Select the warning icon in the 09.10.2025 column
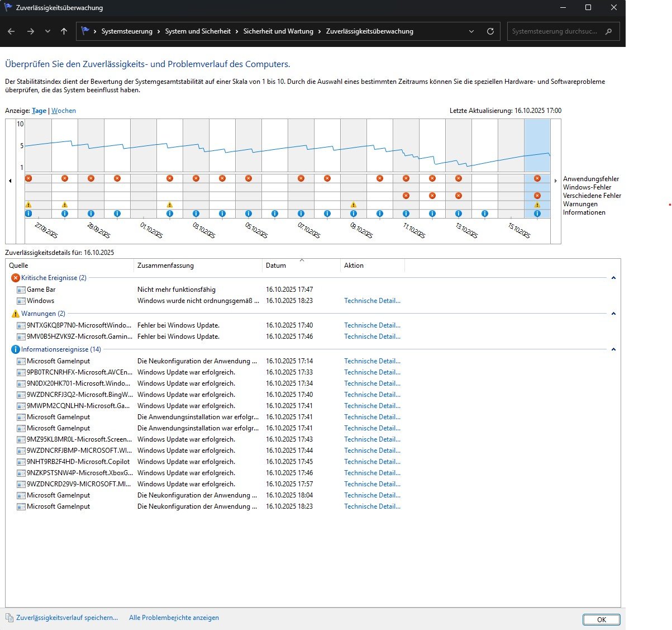 coord(354,205)
